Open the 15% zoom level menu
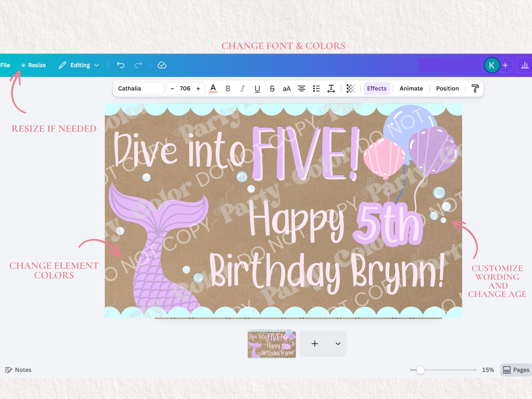Image resolution: width=532 pixels, height=399 pixels. pyautogui.click(x=488, y=370)
